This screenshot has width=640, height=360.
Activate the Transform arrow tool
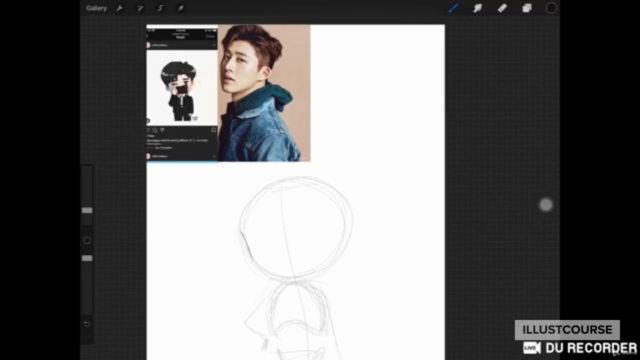click(x=180, y=8)
